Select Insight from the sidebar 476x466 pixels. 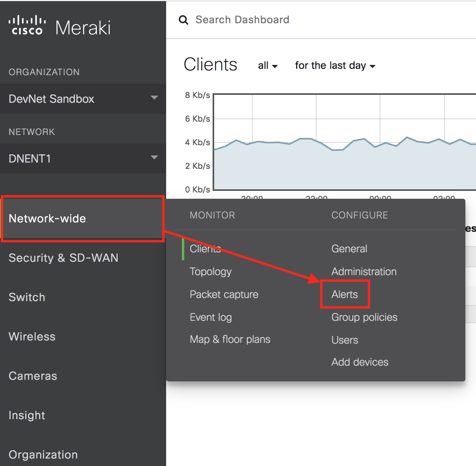[x=27, y=415]
